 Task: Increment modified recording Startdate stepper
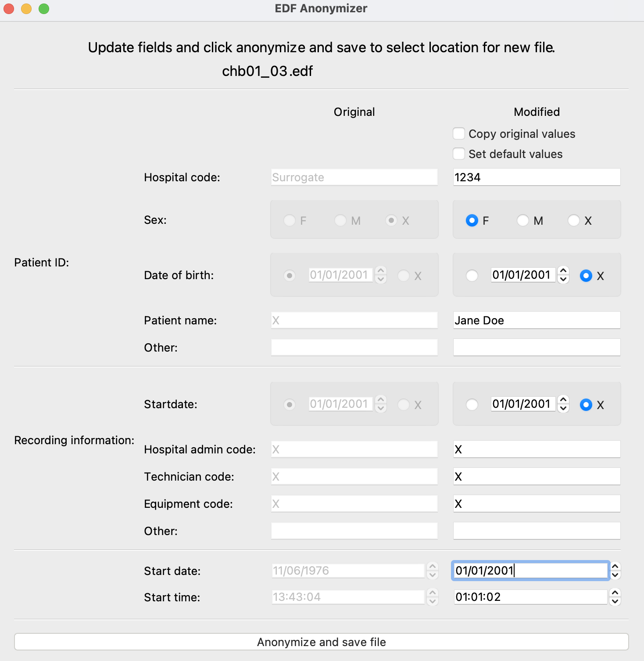click(x=564, y=399)
